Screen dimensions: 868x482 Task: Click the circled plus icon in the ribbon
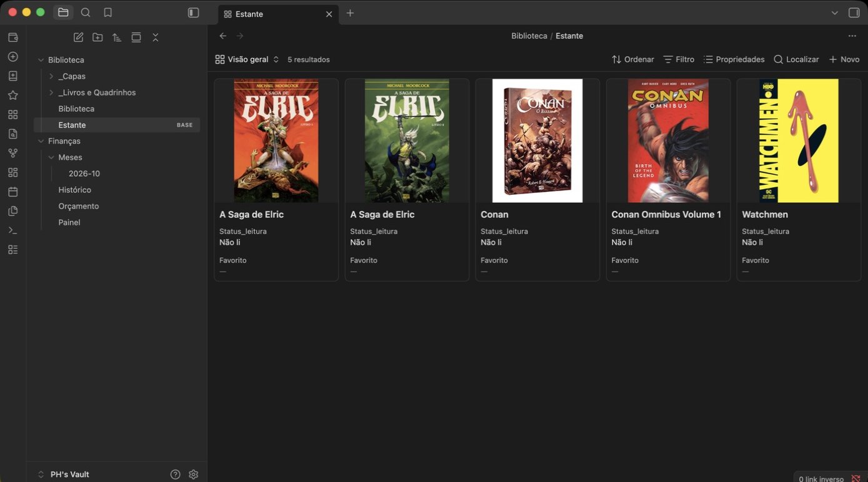(x=13, y=57)
